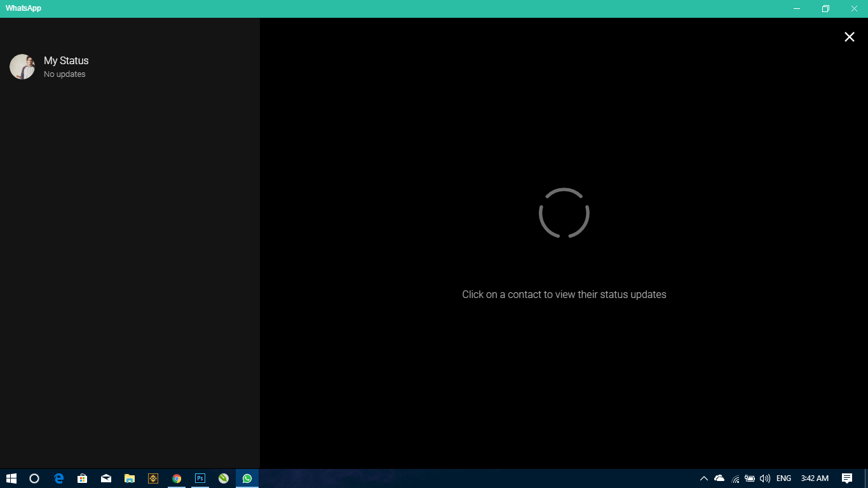Open Photoshop from the taskbar
This screenshot has width=868, height=488.
pyautogui.click(x=200, y=478)
